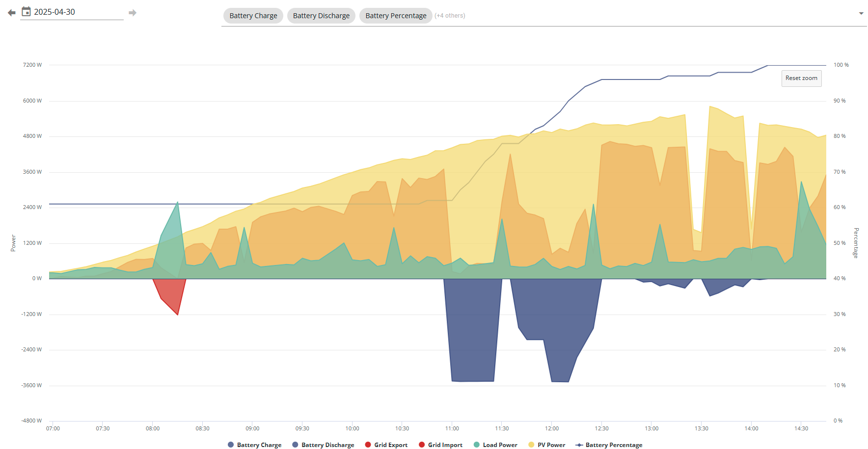This screenshot has height=449, width=868.
Task: Click the 14:30 time axis label
Action: coord(801,428)
